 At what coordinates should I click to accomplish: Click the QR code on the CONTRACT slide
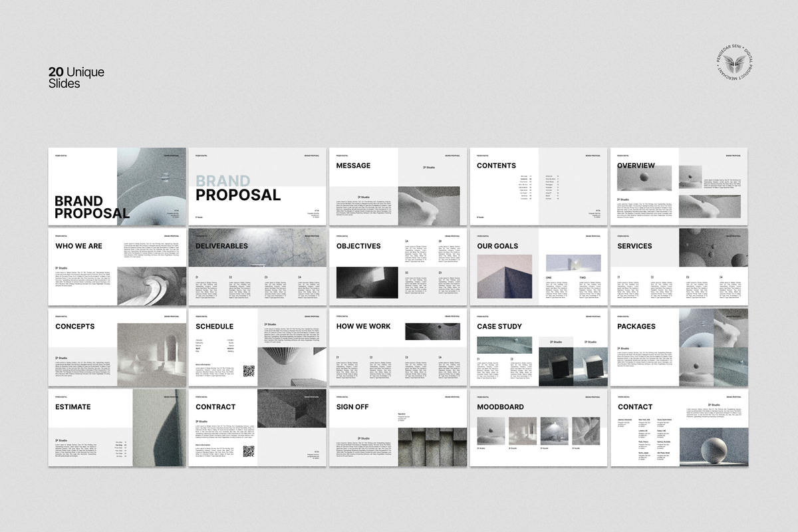click(x=249, y=452)
